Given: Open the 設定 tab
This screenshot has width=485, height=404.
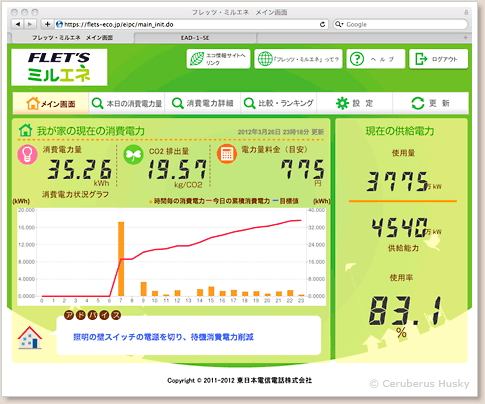Looking at the screenshot, I should (355, 103).
